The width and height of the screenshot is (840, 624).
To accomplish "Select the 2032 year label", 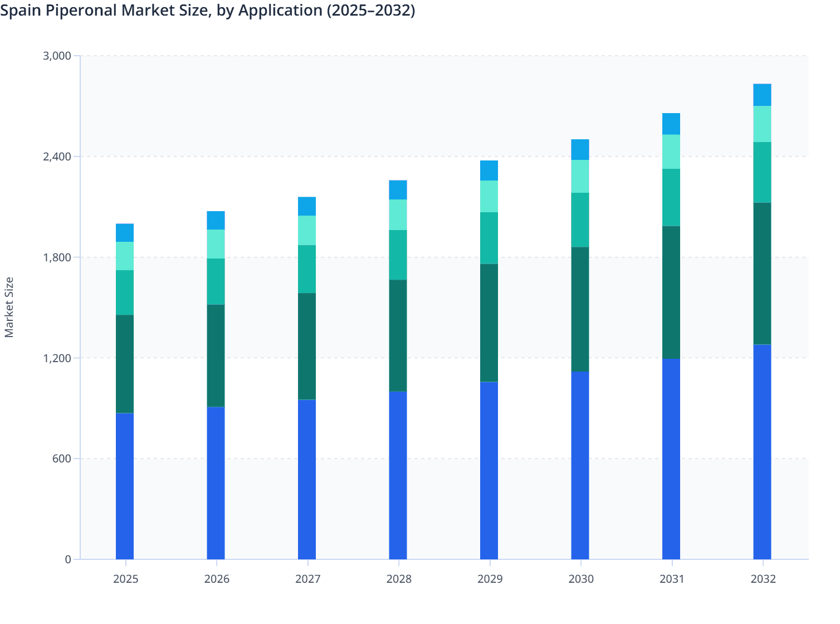I will tap(763, 579).
